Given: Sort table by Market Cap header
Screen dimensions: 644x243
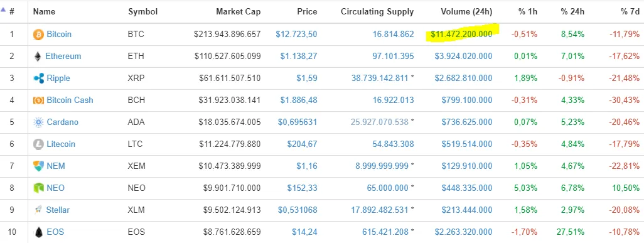Looking at the screenshot, I should [x=239, y=12].
